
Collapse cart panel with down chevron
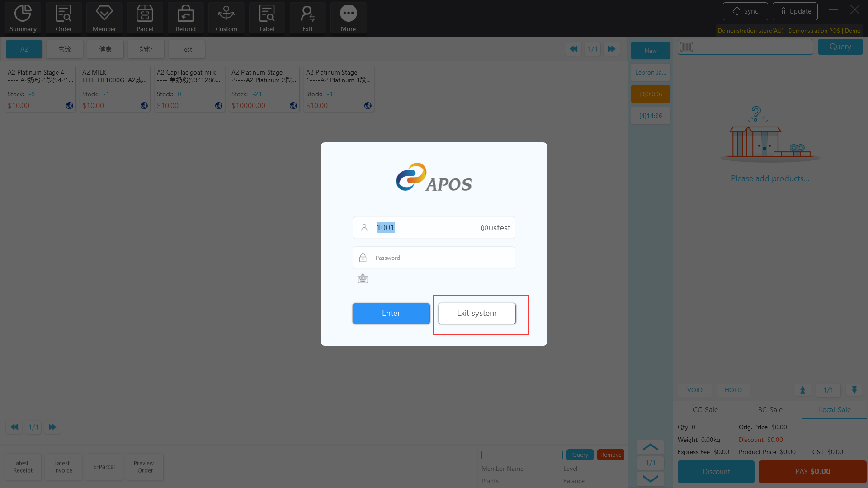pyautogui.click(x=650, y=479)
